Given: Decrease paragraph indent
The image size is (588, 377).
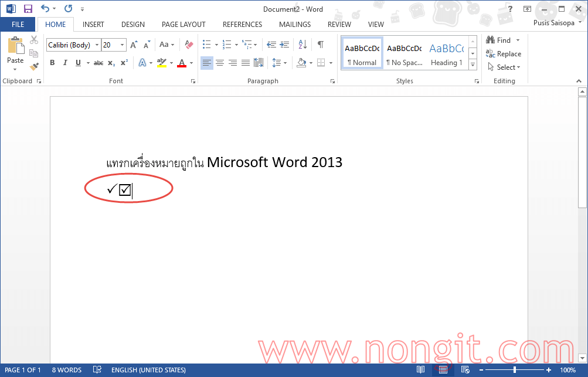Looking at the screenshot, I should 271,45.
